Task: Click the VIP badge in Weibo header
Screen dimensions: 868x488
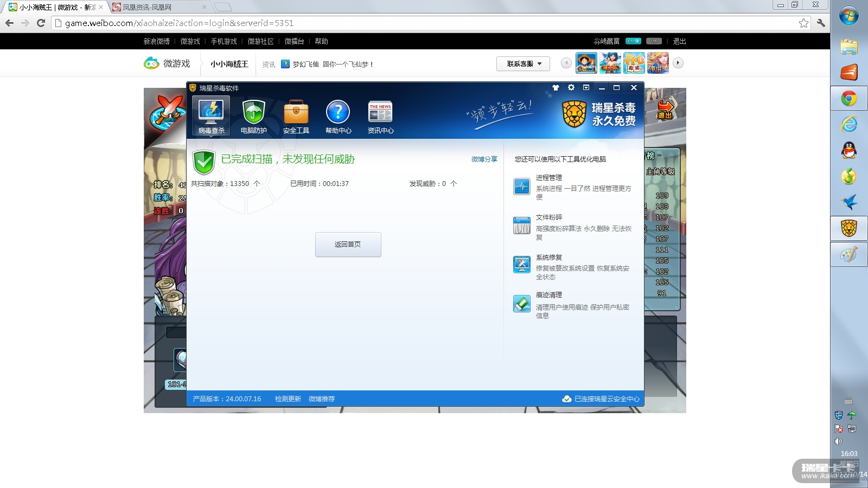Action: coord(654,41)
